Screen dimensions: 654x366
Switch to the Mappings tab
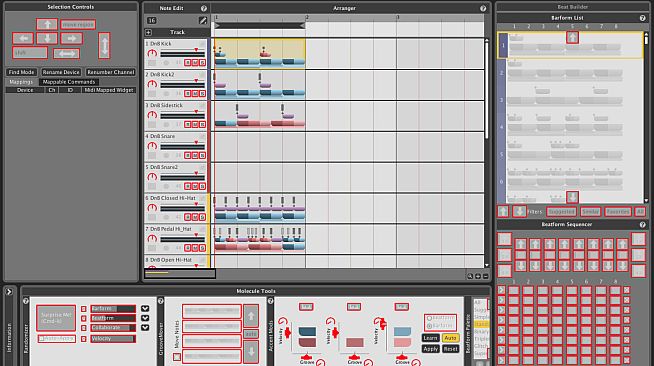click(x=21, y=82)
